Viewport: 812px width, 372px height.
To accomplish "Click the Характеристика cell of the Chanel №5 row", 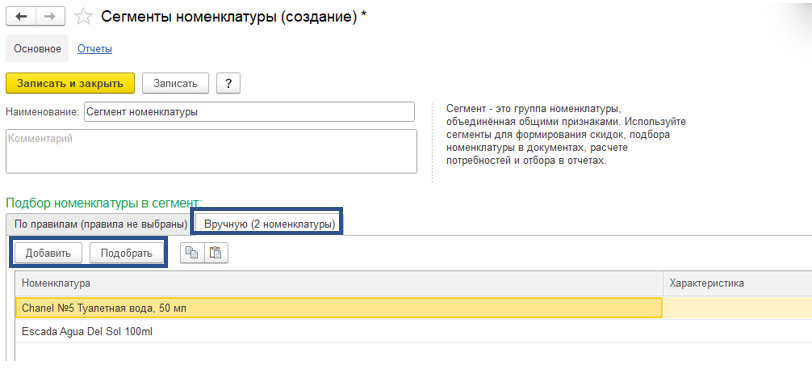I will pos(737,308).
